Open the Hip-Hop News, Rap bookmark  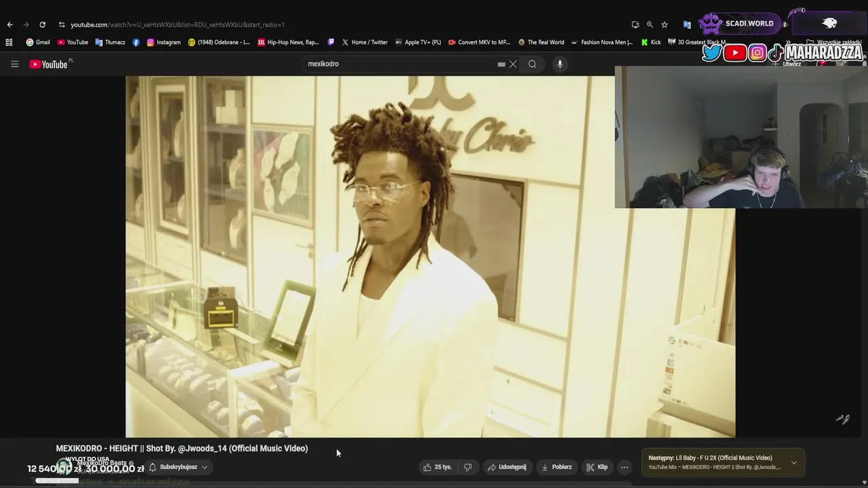[x=288, y=42]
